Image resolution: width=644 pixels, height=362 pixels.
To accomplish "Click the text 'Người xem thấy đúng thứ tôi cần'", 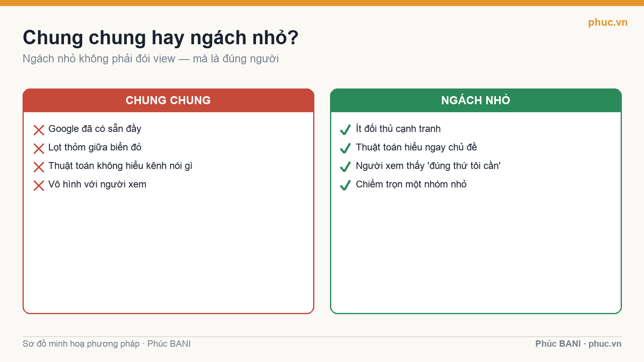I will [x=428, y=166].
